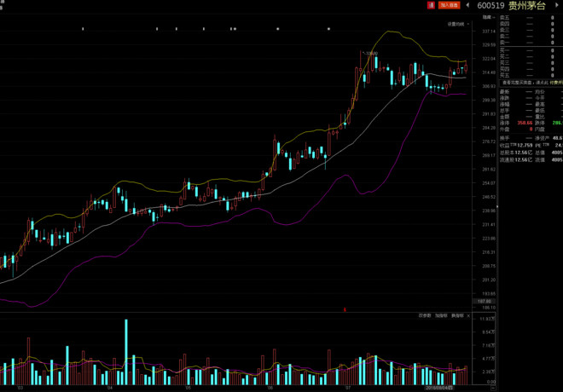
Task: Expand the 隐藏 dropdown above price axis
Action: pyautogui.click(x=489, y=17)
